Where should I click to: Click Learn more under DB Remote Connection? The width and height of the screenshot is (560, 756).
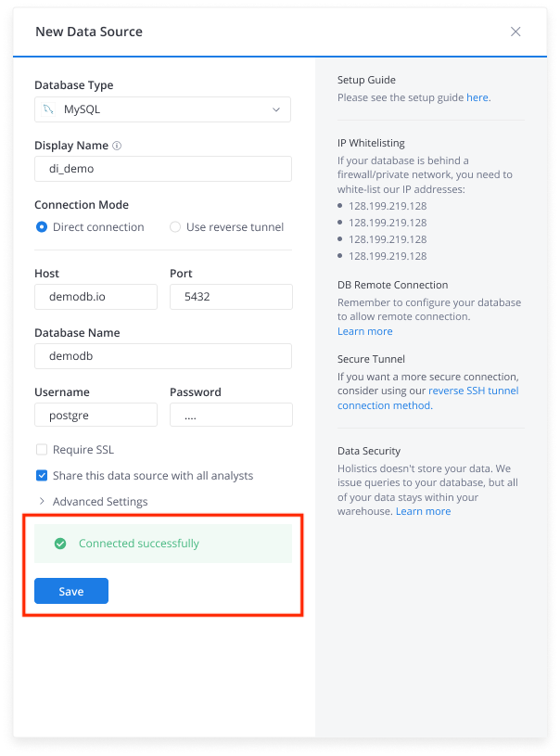coord(364,330)
